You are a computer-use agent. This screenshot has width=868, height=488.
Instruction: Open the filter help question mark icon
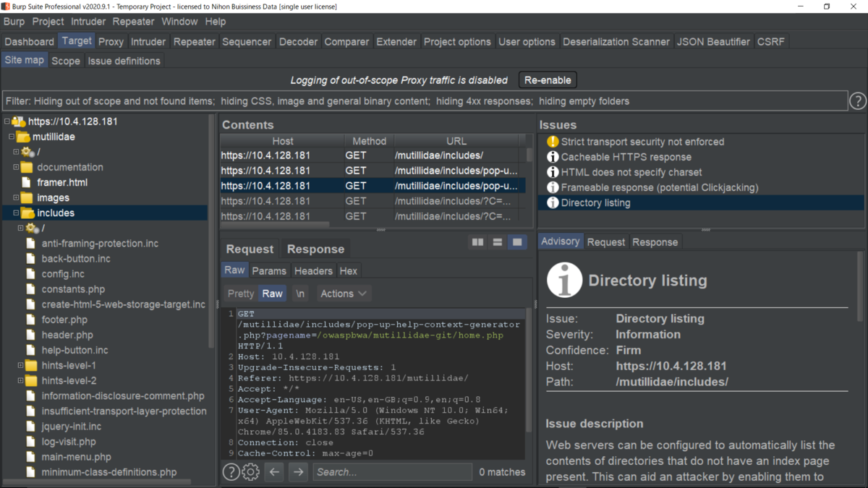click(x=858, y=101)
